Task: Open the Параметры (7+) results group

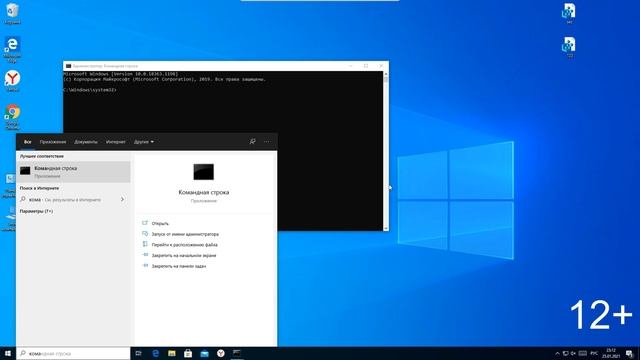Action: pyautogui.click(x=36, y=211)
